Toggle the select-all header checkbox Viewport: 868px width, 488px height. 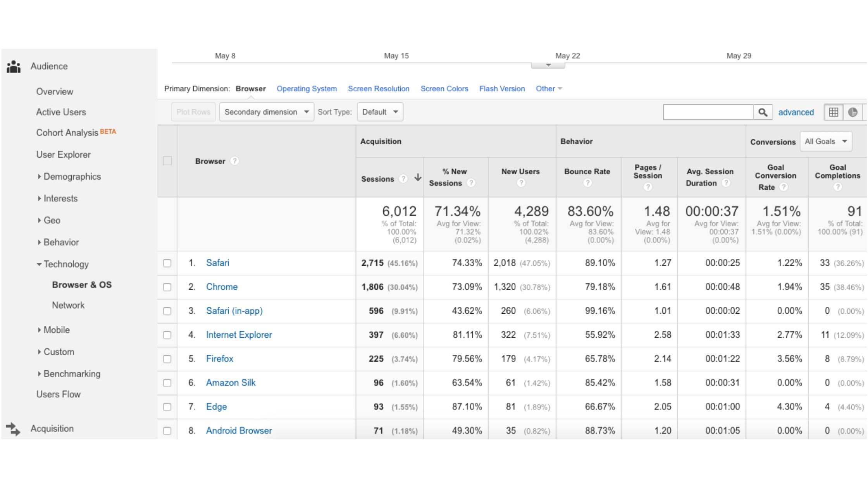coord(167,161)
